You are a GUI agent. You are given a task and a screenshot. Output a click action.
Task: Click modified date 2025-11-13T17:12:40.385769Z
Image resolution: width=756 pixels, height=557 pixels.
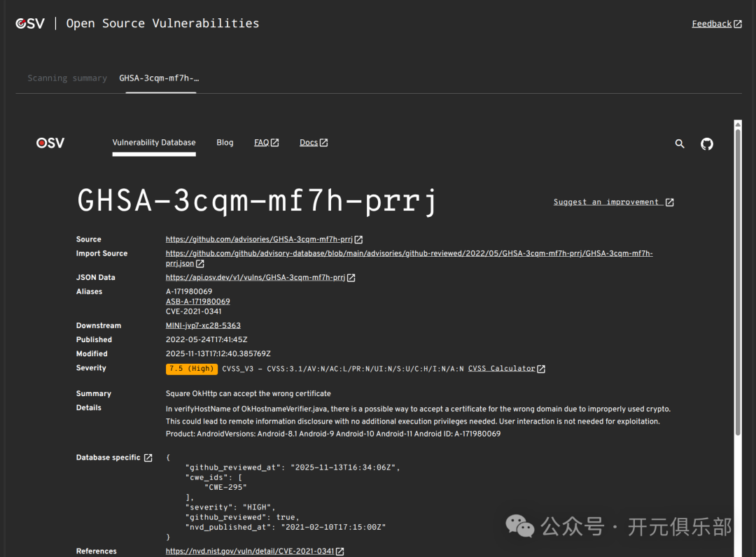tap(218, 353)
